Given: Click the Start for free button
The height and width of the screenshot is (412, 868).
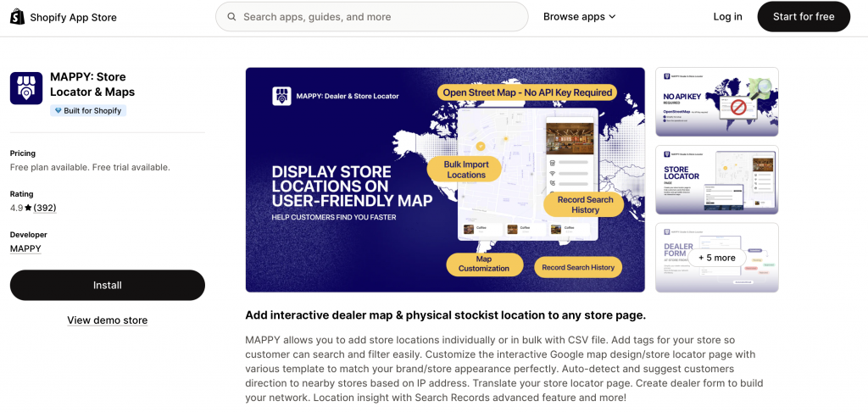Looking at the screenshot, I should tap(804, 17).
